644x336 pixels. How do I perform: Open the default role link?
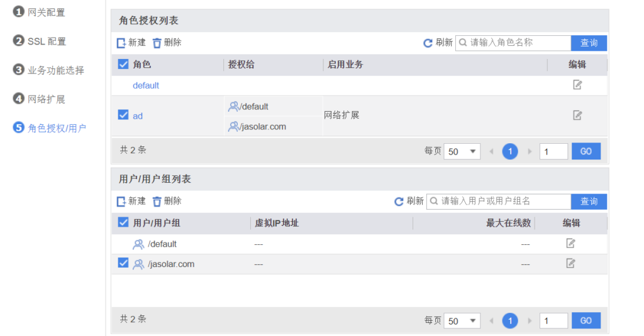pos(145,85)
